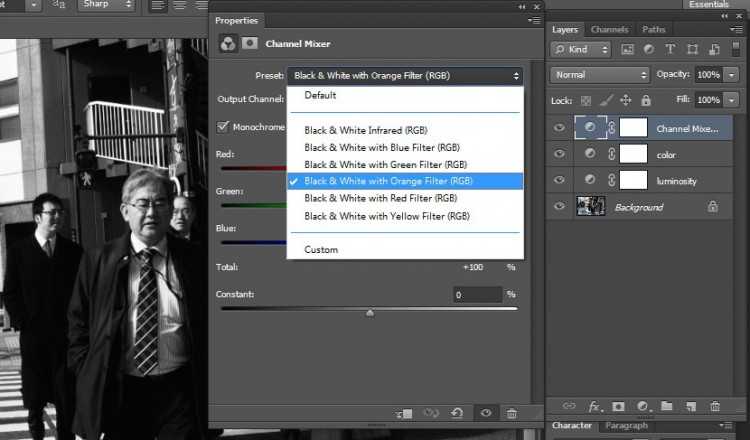Delete the adjustment using Properties trash icon

tap(512, 413)
